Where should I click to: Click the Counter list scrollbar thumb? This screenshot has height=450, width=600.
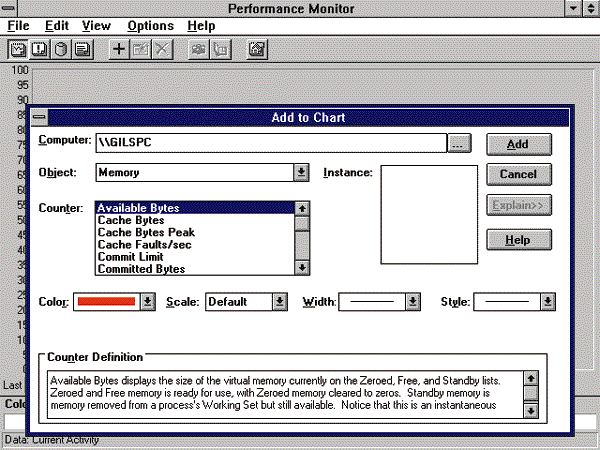click(302, 223)
